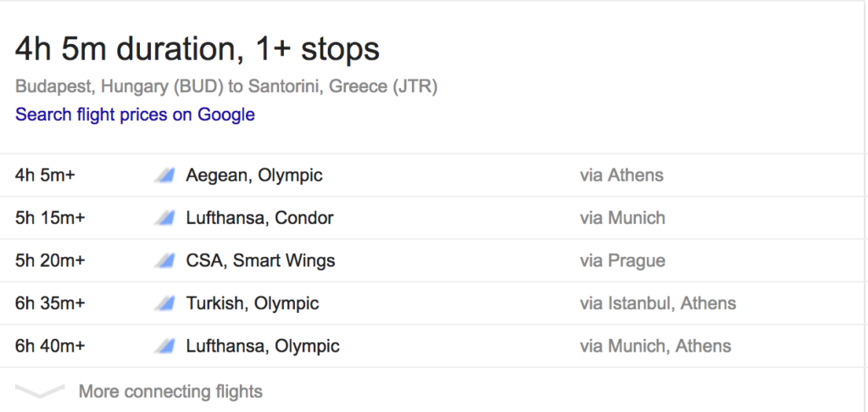The image size is (868, 412).
Task: Click the via Istanbul, Athens route text
Action: (x=658, y=303)
